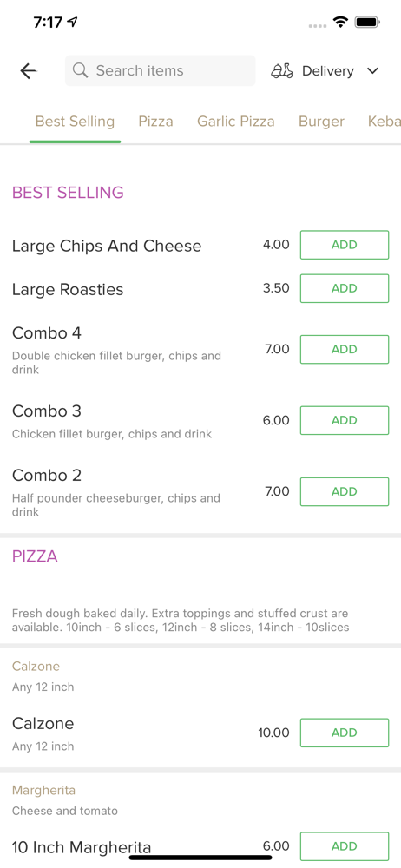Tap the back arrow icon

pyautogui.click(x=28, y=71)
